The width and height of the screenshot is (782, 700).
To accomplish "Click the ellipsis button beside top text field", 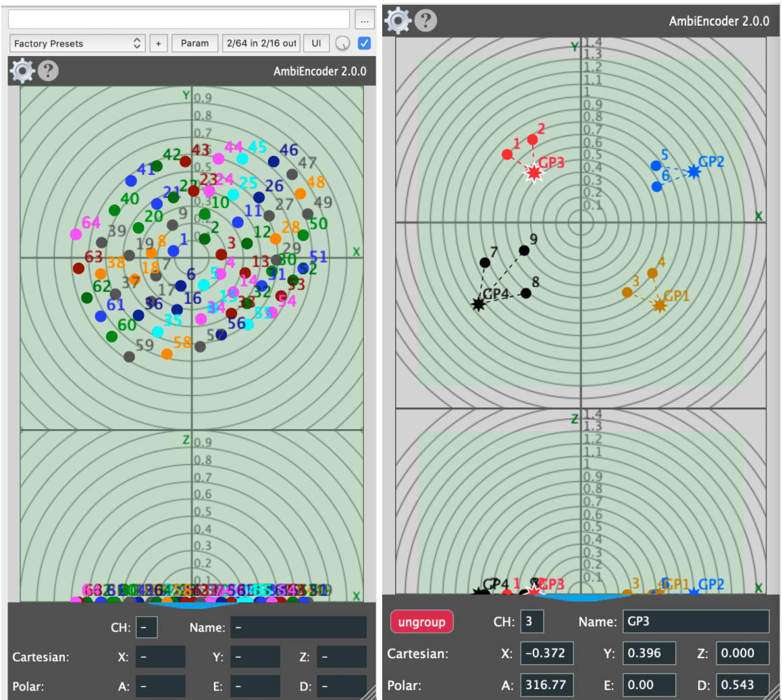I will point(365,19).
